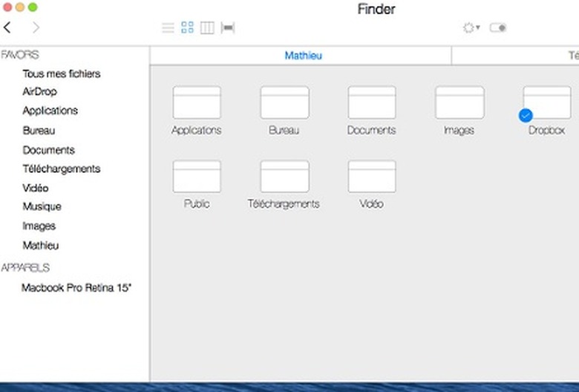Click the FAVORIS sidebar heading
Screen dimensions: 579x392
20,55
